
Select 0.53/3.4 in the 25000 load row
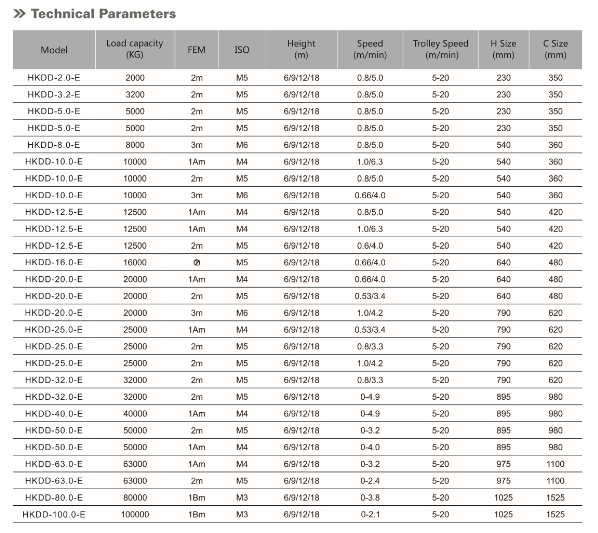coord(370,329)
